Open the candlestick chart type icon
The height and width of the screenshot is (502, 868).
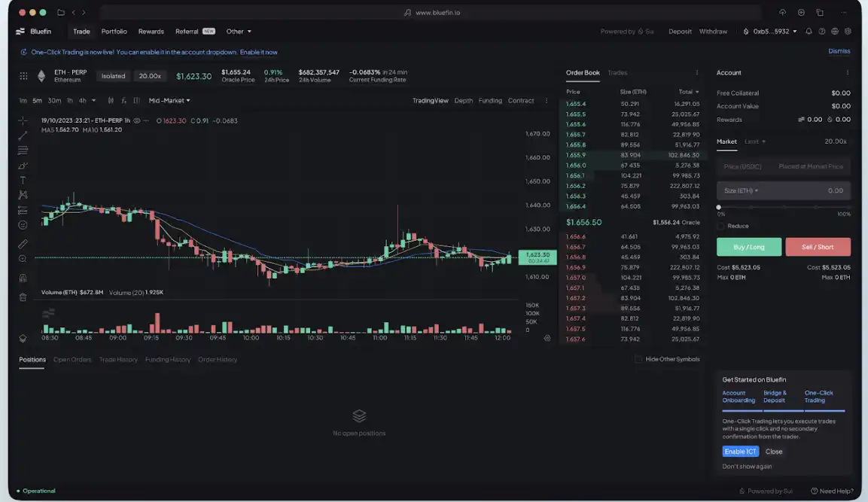(x=111, y=101)
